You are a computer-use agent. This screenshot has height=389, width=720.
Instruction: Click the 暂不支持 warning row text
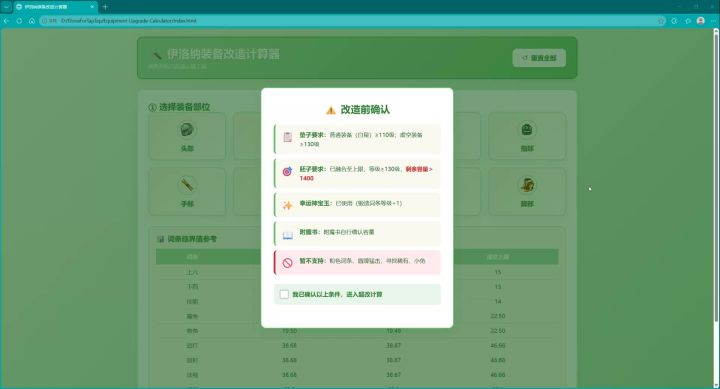point(362,261)
